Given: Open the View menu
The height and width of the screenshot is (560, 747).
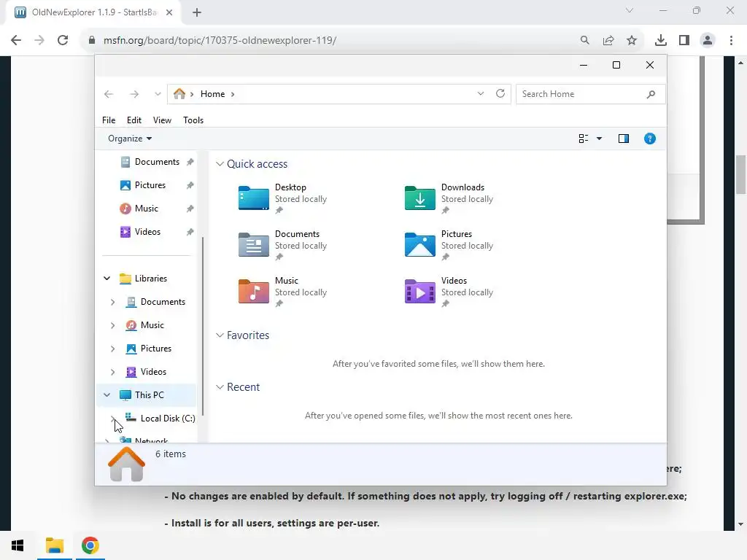Looking at the screenshot, I should tap(162, 120).
